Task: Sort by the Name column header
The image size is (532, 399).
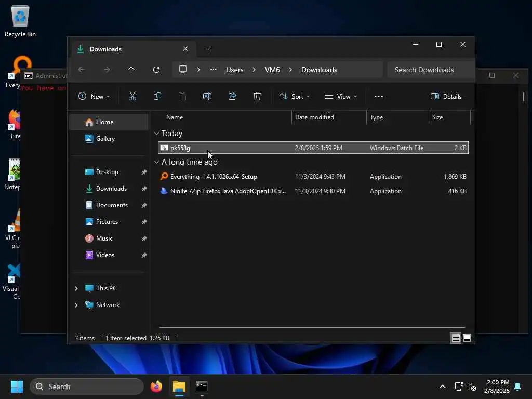Action: 224,117
